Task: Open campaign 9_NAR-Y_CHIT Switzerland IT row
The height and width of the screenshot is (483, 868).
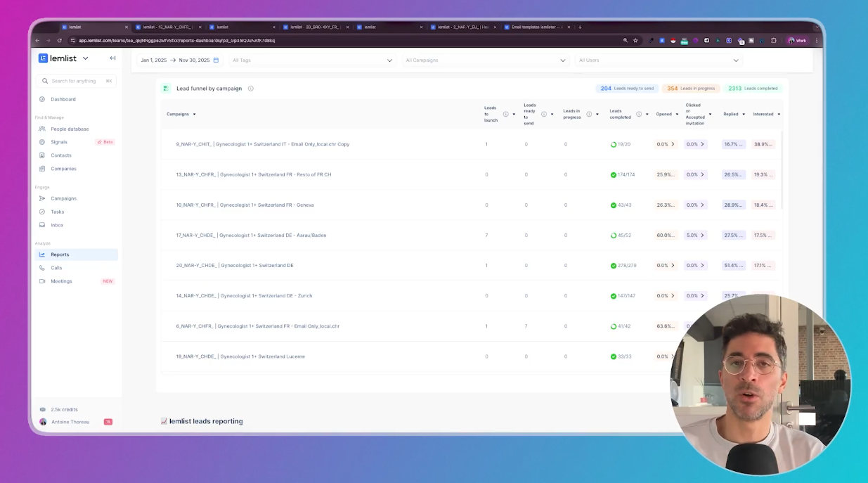Action: (262, 144)
